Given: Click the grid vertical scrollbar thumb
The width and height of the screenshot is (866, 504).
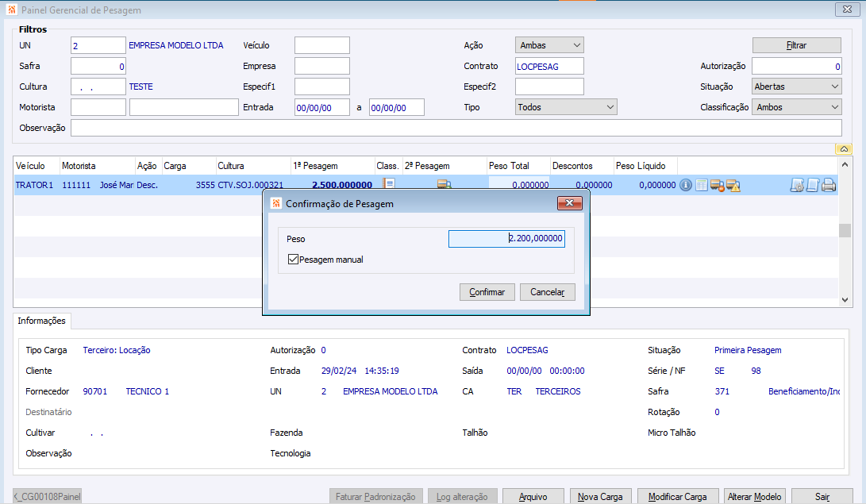Looking at the screenshot, I should (x=845, y=230).
